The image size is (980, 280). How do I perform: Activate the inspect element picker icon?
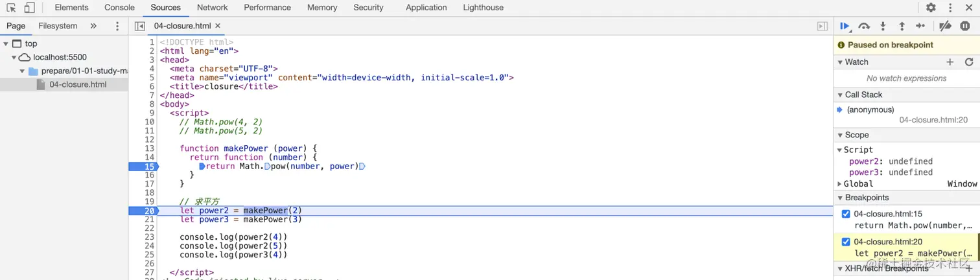pyautogui.click(x=11, y=8)
